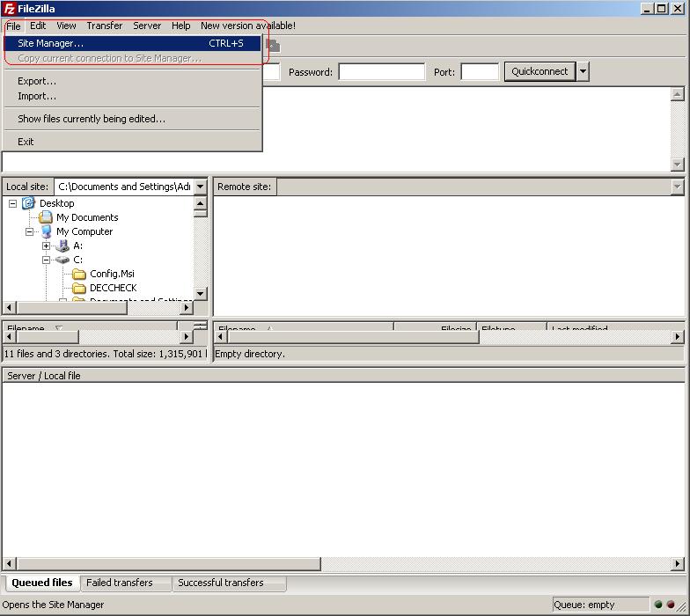Click the queue pane horizontal scrollbar thumb
The height and width of the screenshot is (616, 690).
coord(169,563)
